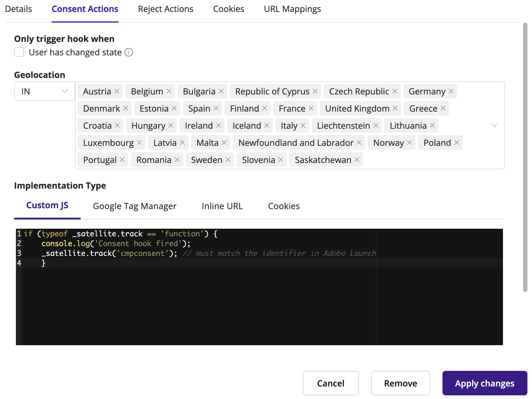
Task: Remove the United Kingdom tag
Action: pyautogui.click(x=395, y=108)
